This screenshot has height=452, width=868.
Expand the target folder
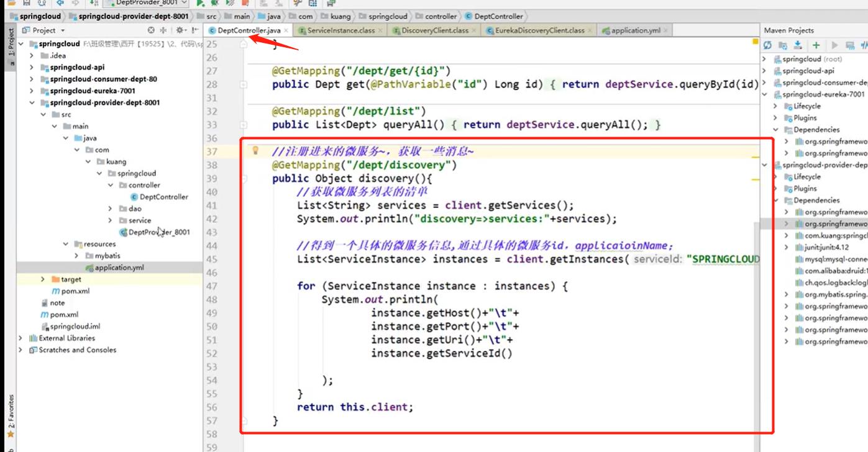43,279
